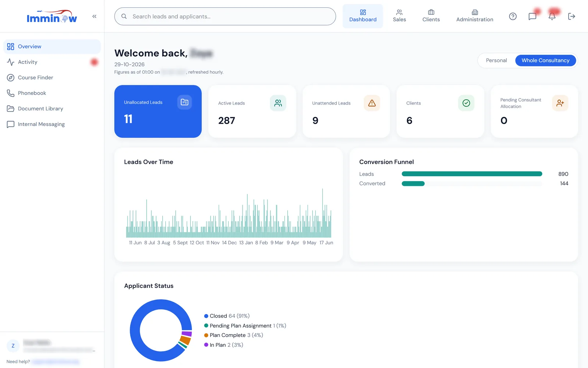Switch to the Administration tab
The width and height of the screenshot is (588, 368).
click(474, 16)
